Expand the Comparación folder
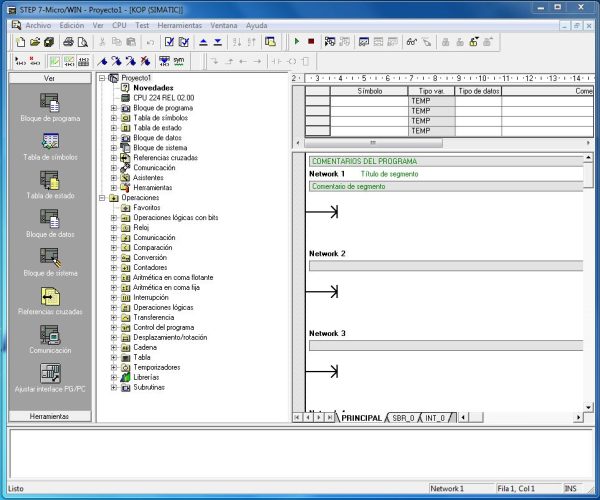 [114, 248]
